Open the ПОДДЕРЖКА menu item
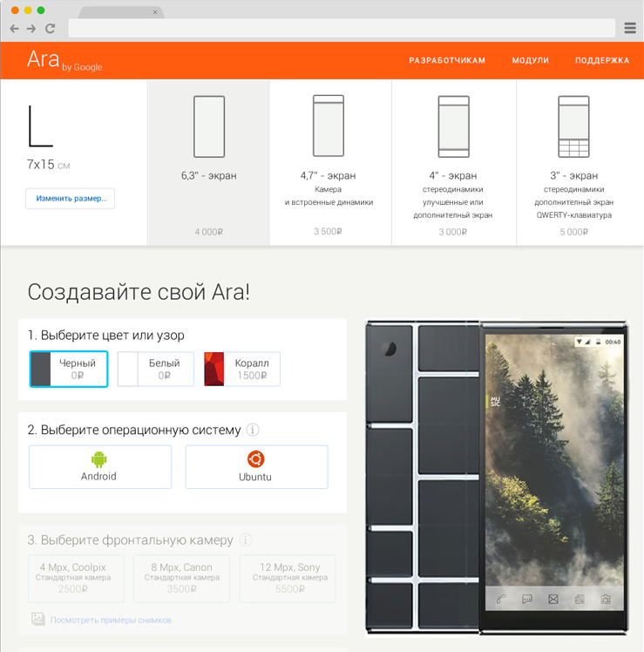This screenshot has width=644, height=652. (602, 60)
